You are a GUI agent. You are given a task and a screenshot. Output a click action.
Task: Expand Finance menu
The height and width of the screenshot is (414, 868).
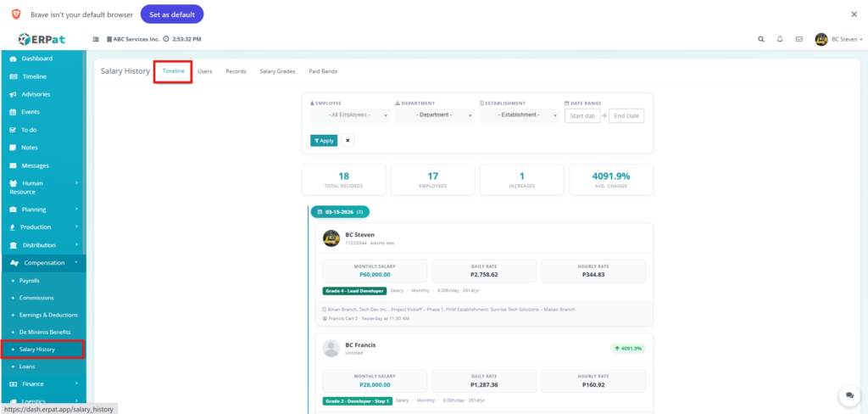click(x=43, y=383)
